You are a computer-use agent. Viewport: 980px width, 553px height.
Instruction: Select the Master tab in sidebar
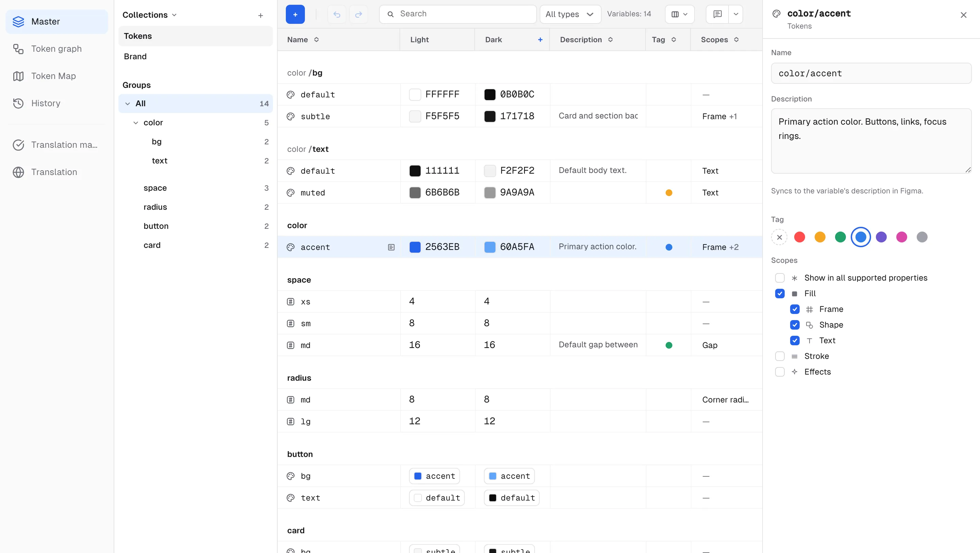pyautogui.click(x=56, y=22)
